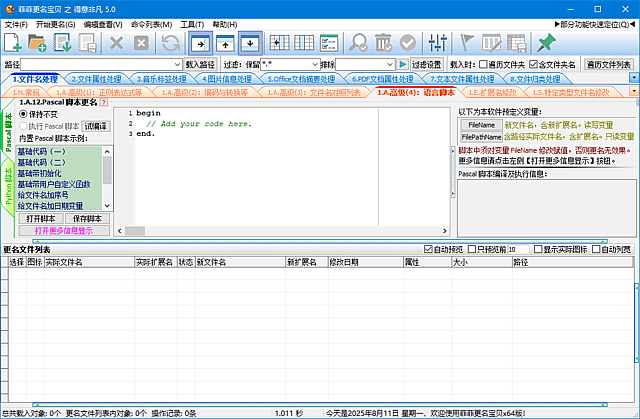
Task: Click the 保存脚本 button
Action: (x=87, y=218)
